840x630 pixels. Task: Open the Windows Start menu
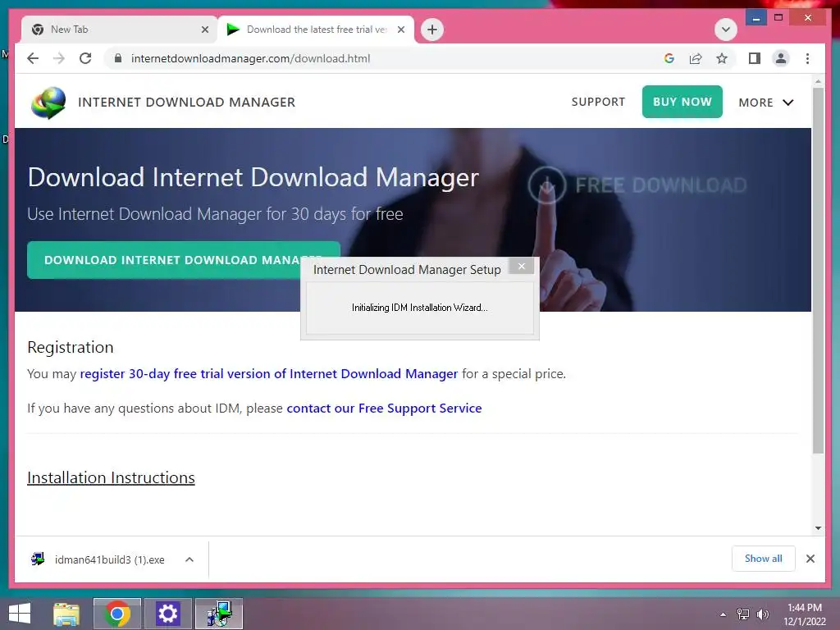tap(20, 614)
